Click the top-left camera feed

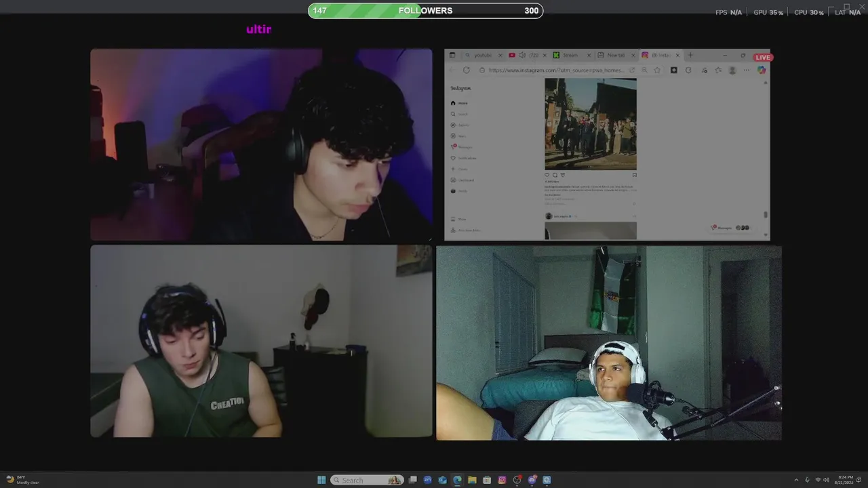261,144
